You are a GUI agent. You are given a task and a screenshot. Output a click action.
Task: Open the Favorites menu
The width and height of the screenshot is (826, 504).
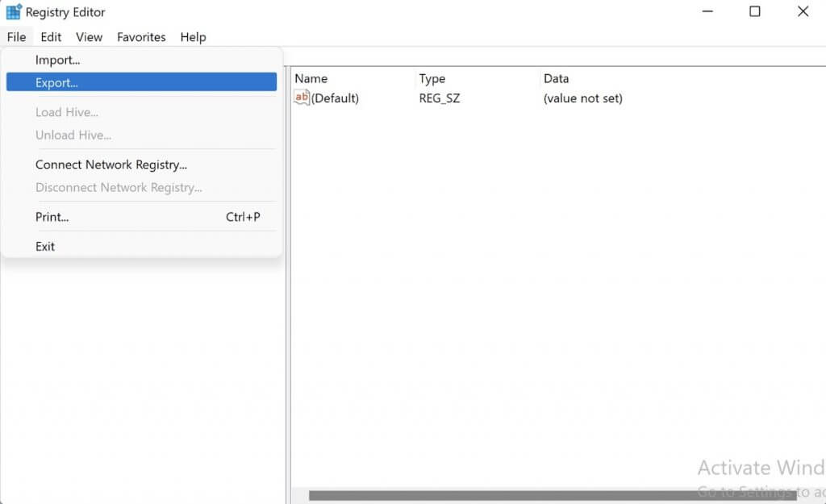pyautogui.click(x=141, y=37)
